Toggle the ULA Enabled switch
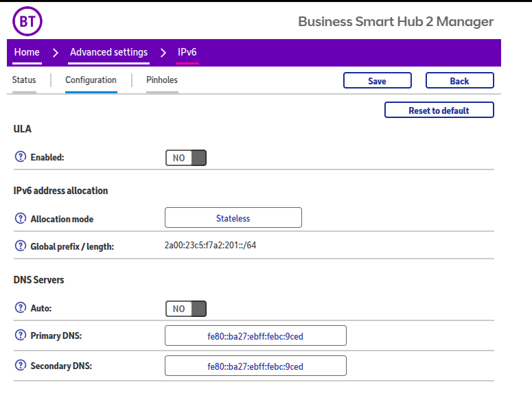This screenshot has height=413, width=532. [x=186, y=158]
